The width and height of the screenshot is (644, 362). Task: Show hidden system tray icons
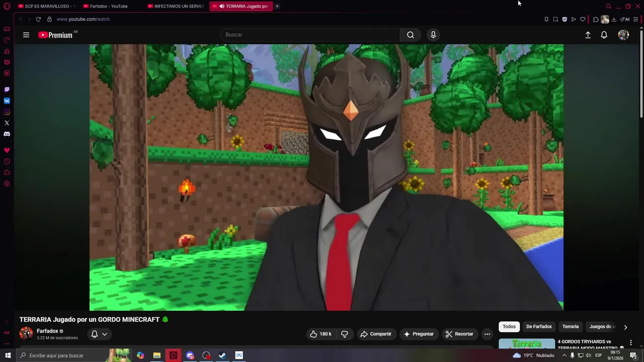[564, 355]
